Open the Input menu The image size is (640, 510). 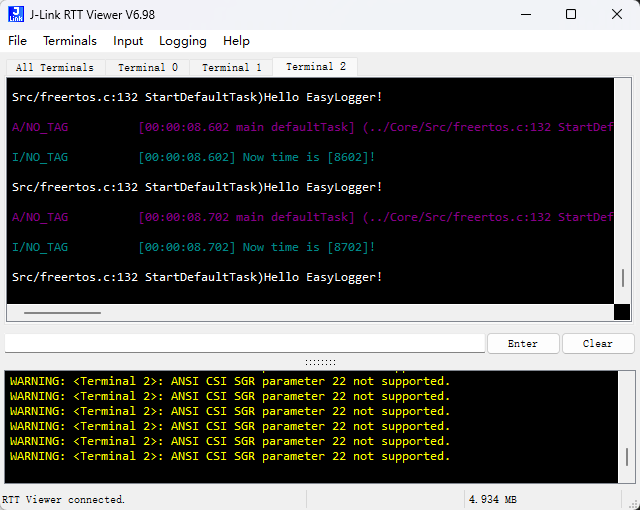128,41
